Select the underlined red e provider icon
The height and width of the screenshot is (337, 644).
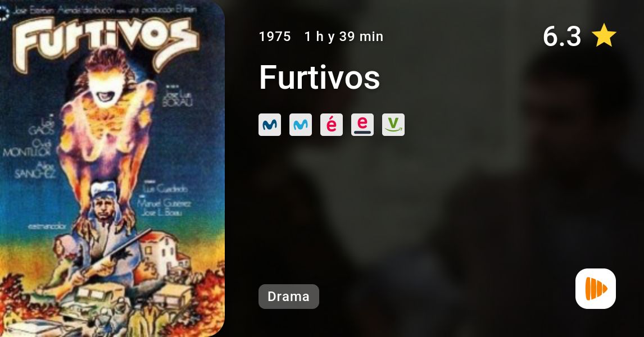[x=362, y=125]
